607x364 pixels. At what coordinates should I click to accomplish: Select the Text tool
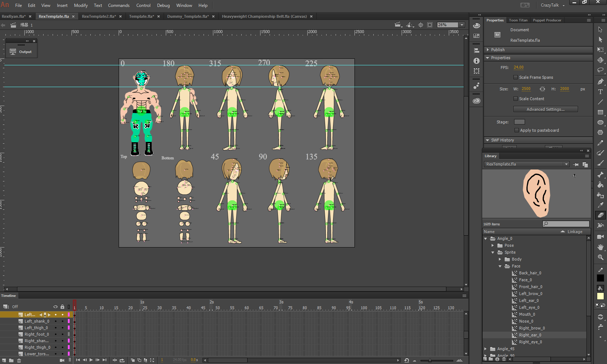tap(600, 92)
